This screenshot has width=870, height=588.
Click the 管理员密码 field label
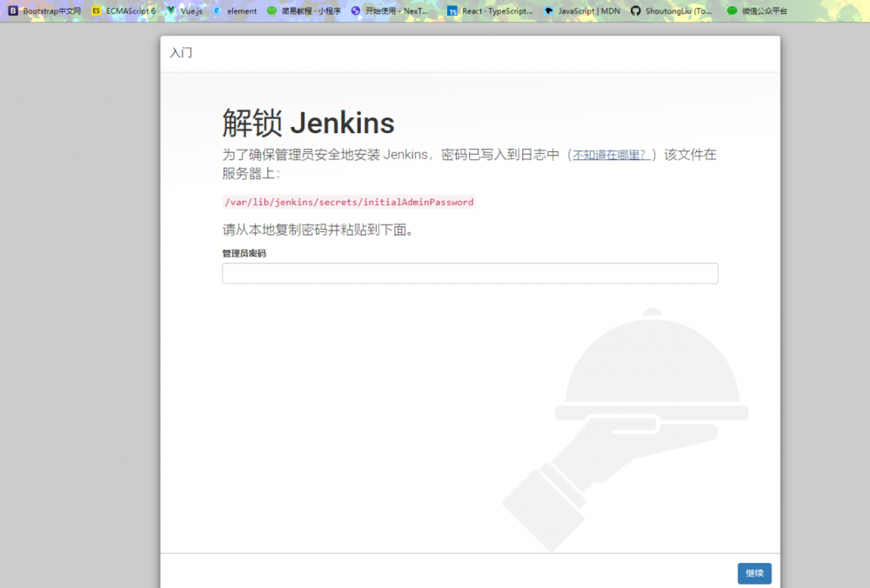(243, 253)
